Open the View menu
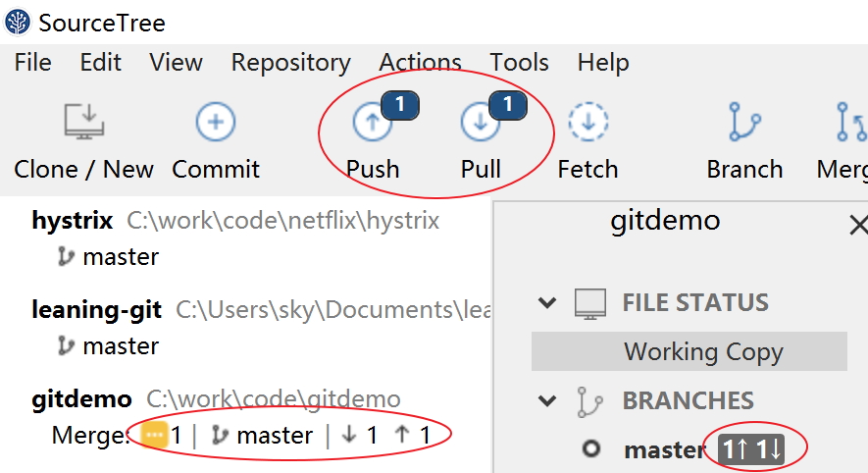The width and height of the screenshot is (868, 473). click(x=177, y=63)
